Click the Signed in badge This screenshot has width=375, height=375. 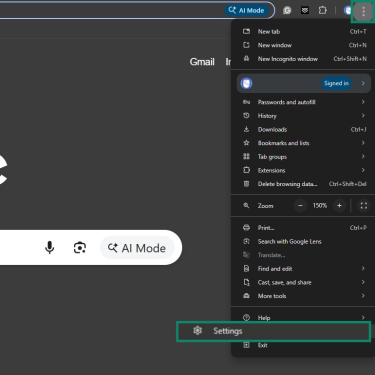coord(336,83)
